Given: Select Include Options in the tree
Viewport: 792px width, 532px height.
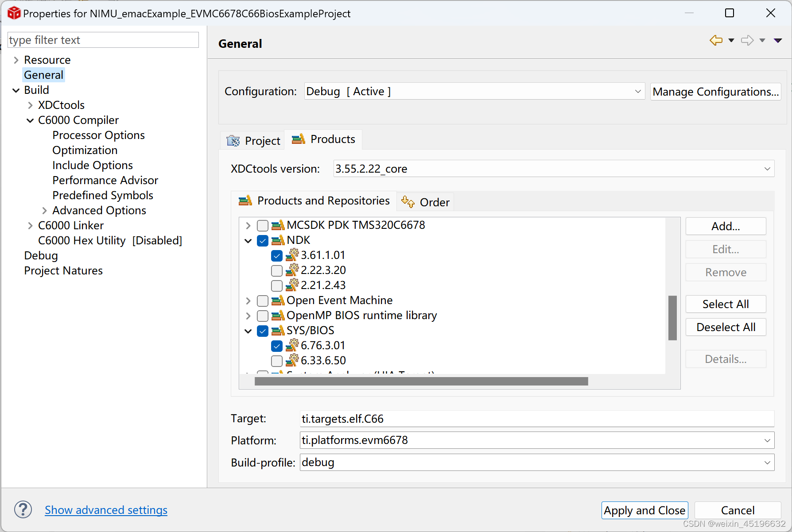Looking at the screenshot, I should click(x=93, y=166).
